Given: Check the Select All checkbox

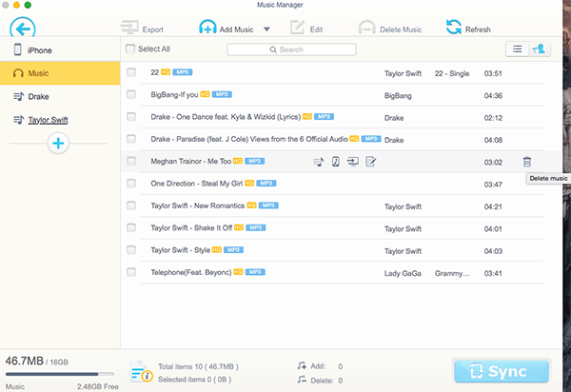Looking at the screenshot, I should 130,49.
